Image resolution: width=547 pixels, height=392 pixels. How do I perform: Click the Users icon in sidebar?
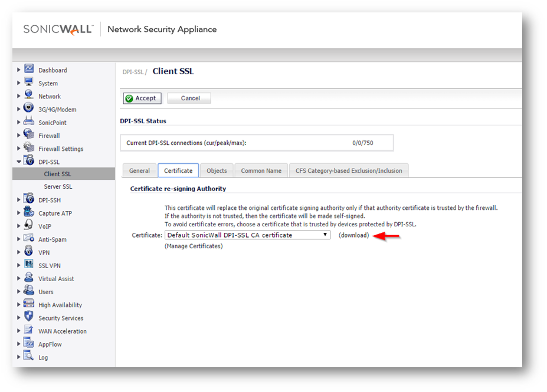(x=29, y=291)
